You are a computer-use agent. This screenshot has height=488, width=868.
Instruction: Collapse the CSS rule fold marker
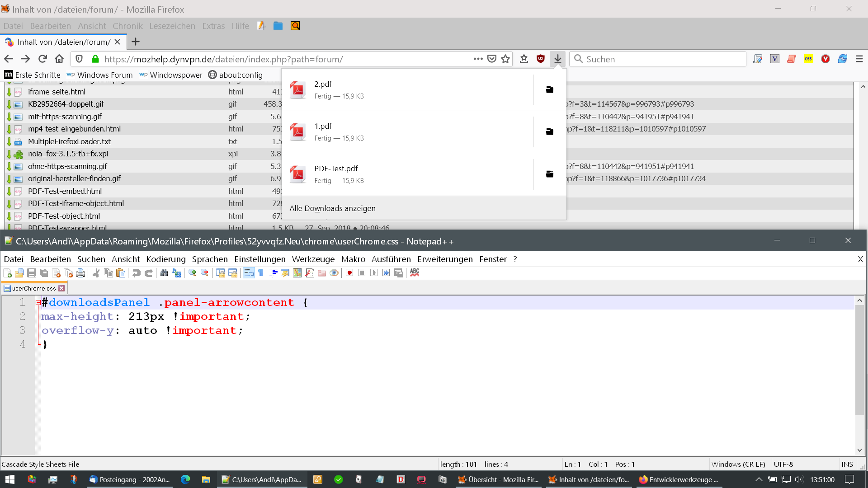pos(38,303)
